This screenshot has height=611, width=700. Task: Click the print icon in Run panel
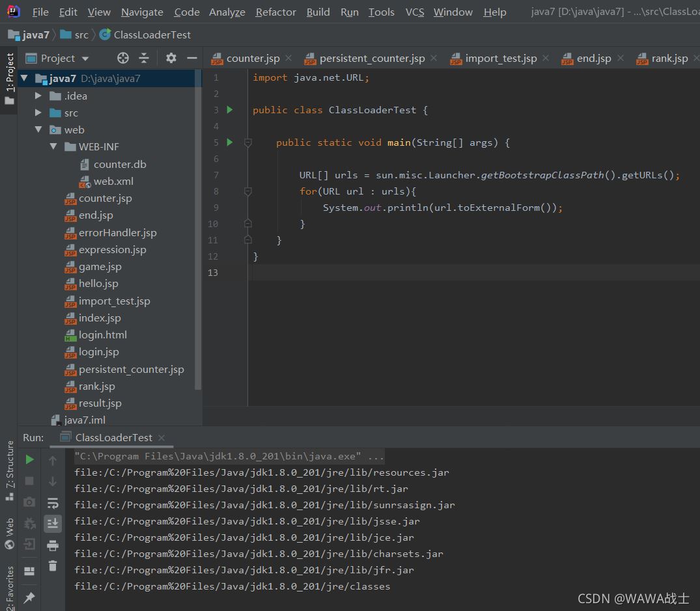pyautogui.click(x=53, y=545)
